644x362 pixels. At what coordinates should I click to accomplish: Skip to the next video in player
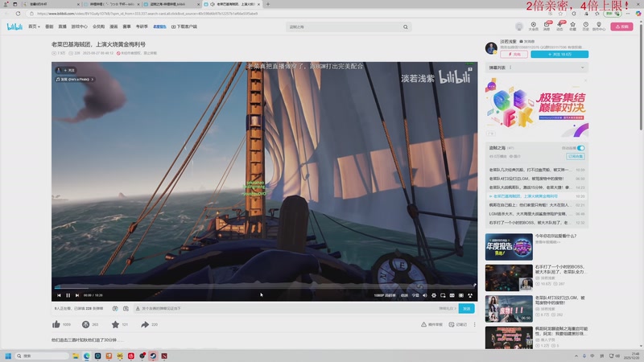coord(76,295)
